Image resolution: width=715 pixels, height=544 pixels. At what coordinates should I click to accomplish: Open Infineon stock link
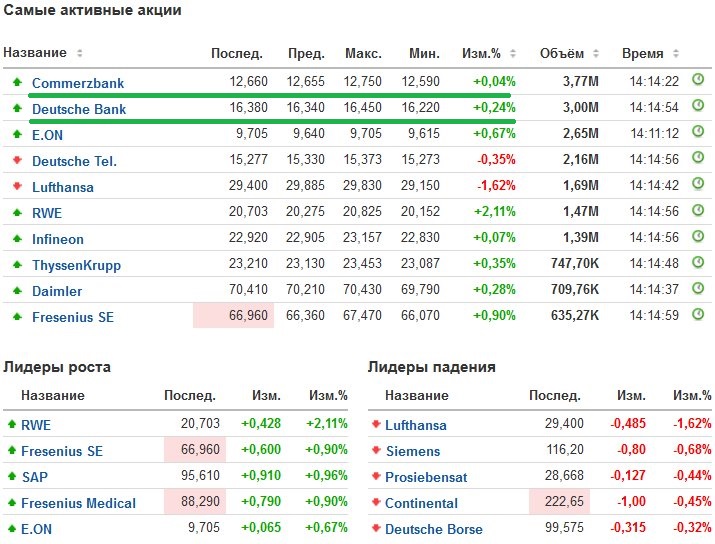tap(58, 239)
